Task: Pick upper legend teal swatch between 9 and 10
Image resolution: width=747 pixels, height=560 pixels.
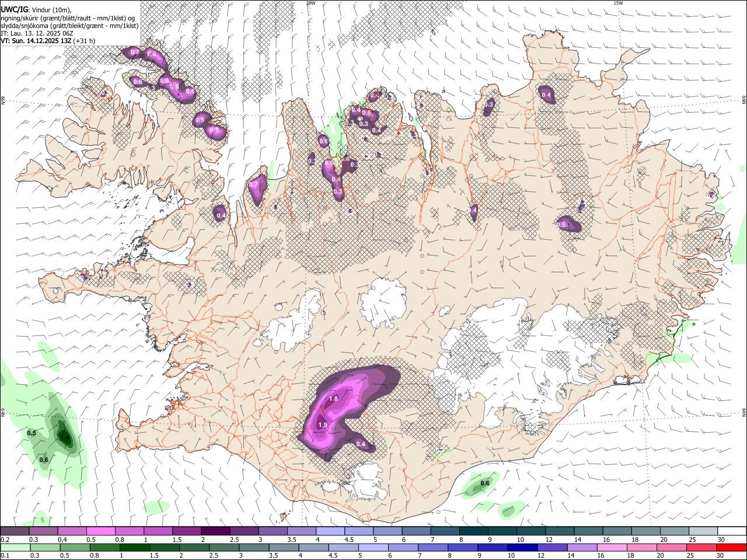Action: 502,531
